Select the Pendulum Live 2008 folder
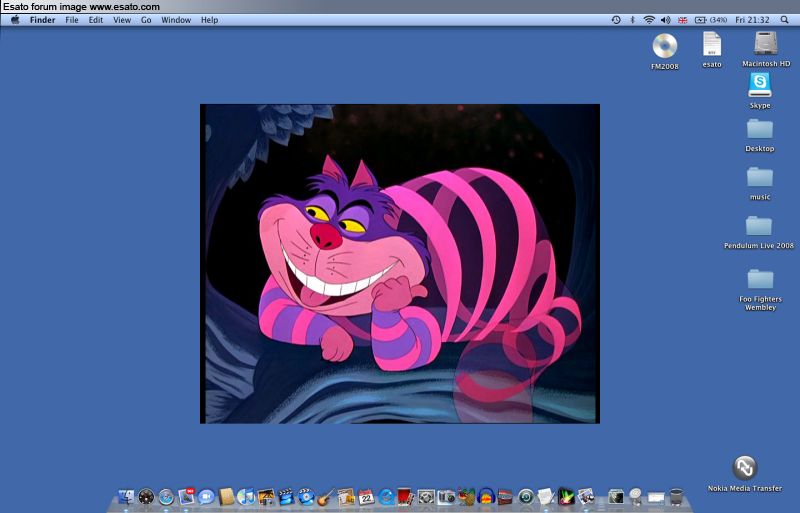This screenshot has height=513, width=800. [x=759, y=226]
